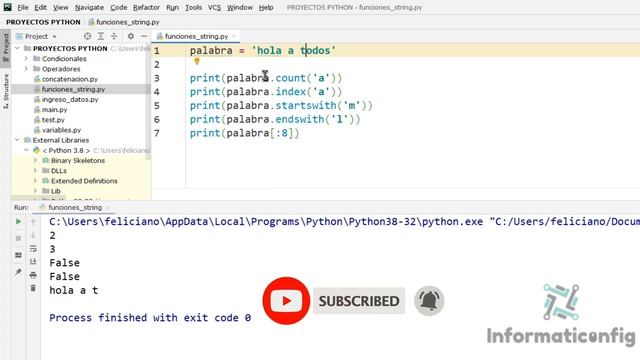Viewport: 640px width, 360px height.
Task: Collapse the Python 3.8 interpreter node
Action: click(x=26, y=150)
